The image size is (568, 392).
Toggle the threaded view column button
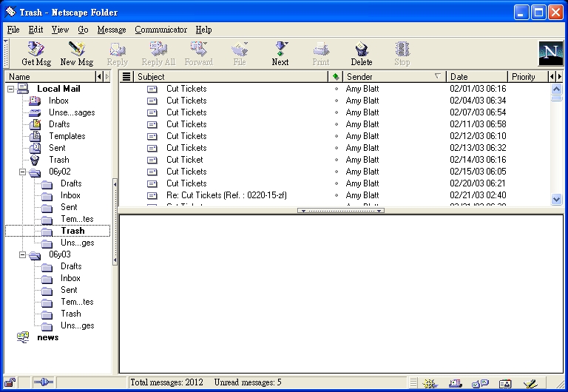[x=126, y=76]
